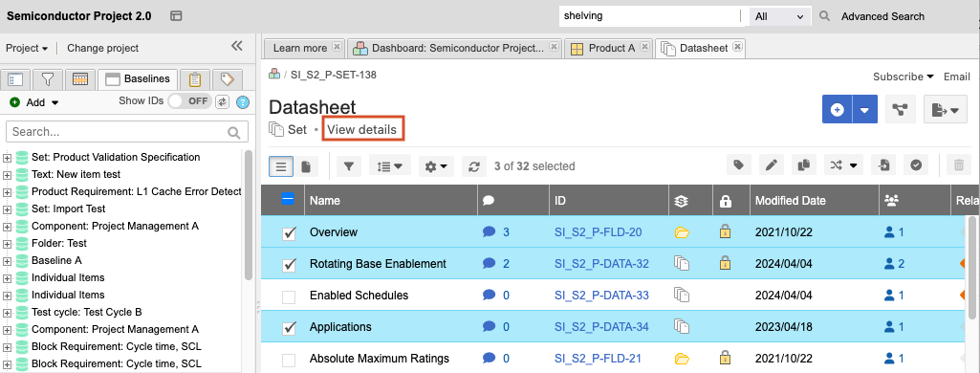Click View details link

click(361, 129)
